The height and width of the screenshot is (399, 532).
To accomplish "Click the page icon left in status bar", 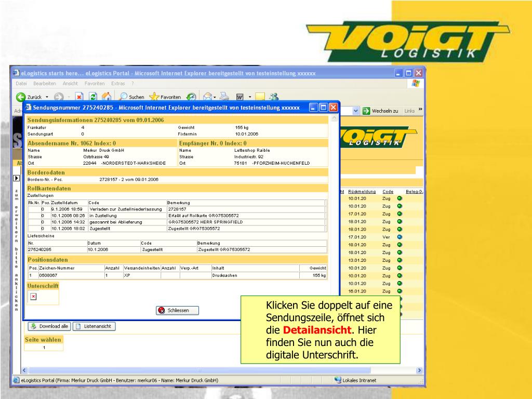I will tap(16, 380).
